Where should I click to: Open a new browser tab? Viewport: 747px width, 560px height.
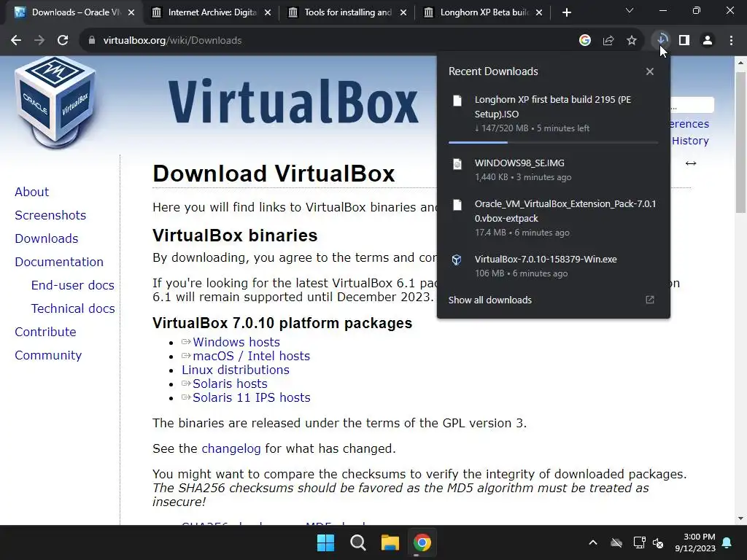pos(566,13)
